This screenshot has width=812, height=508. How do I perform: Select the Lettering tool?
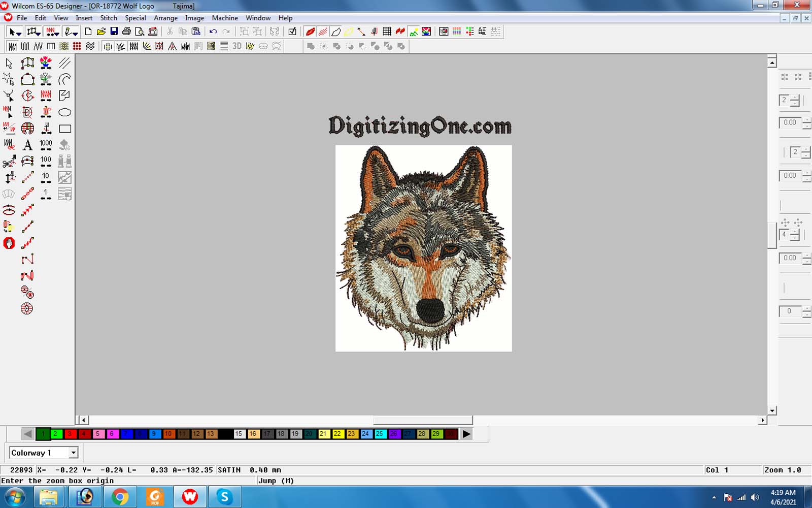(27, 145)
